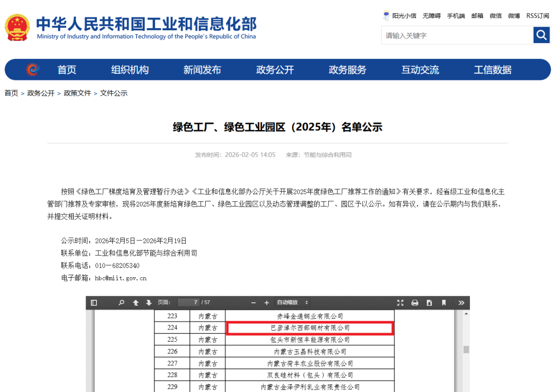This screenshot has width=554, height=392.
Task: Download the PDF file
Action: point(429,303)
